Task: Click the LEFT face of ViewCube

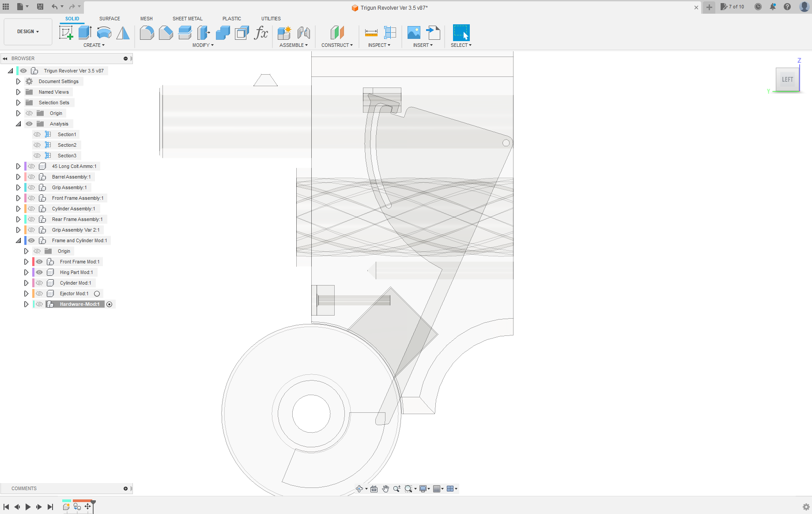Action: [787, 80]
